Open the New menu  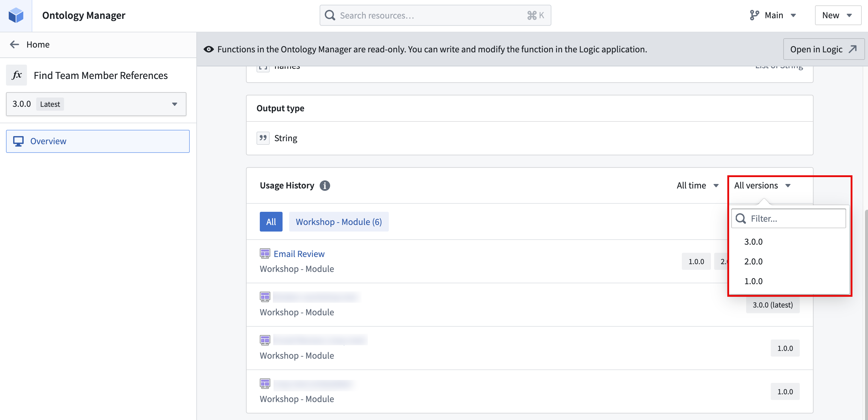(838, 15)
